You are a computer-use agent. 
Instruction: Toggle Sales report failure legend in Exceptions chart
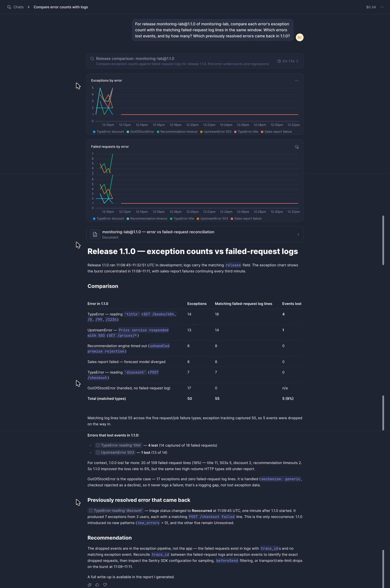tap(276, 132)
